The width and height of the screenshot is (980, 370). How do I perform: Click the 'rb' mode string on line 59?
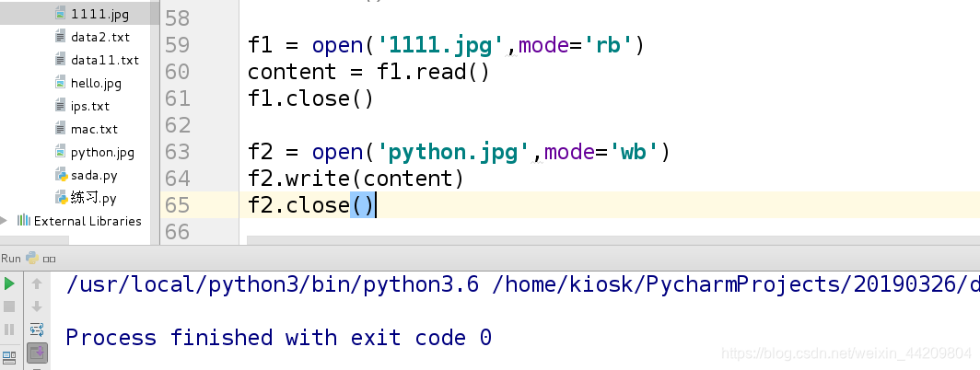click(608, 46)
